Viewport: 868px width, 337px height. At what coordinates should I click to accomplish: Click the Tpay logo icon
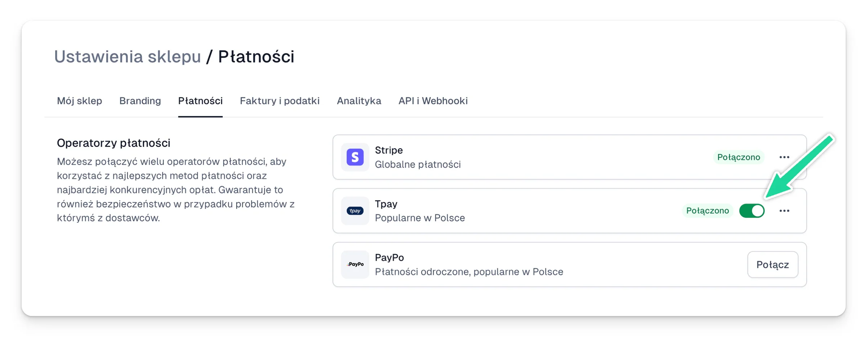click(x=355, y=211)
